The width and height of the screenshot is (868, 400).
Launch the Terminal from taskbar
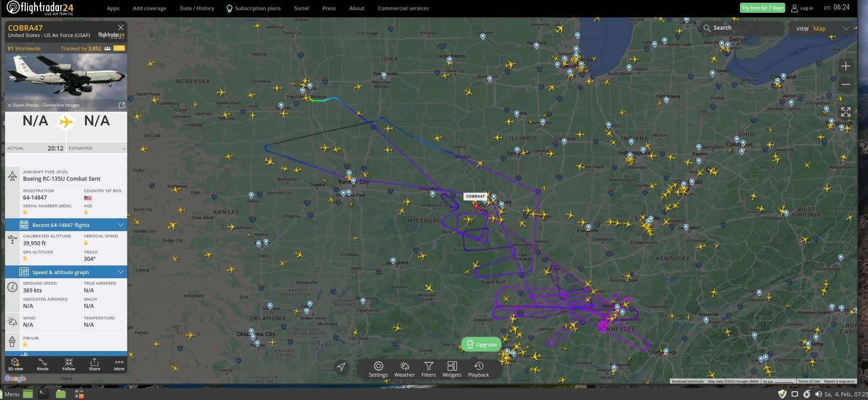pyautogui.click(x=43, y=394)
